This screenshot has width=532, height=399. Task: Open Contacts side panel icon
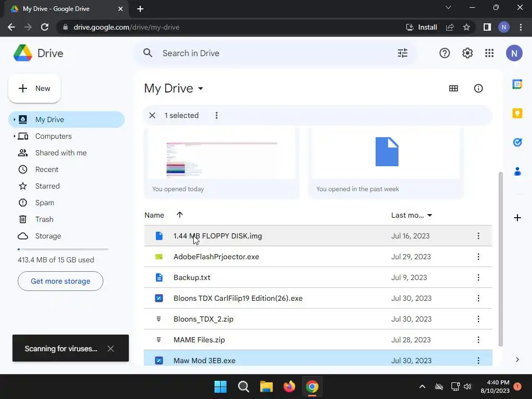pos(517,171)
